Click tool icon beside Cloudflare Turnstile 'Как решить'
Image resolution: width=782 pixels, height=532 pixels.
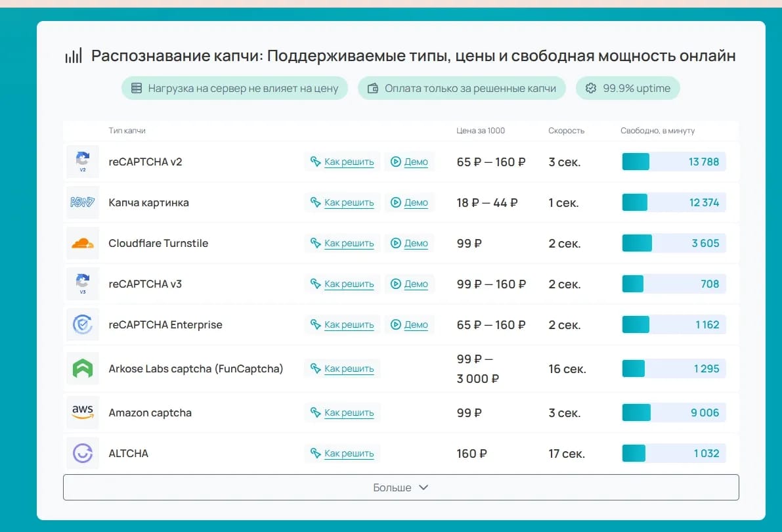315,243
